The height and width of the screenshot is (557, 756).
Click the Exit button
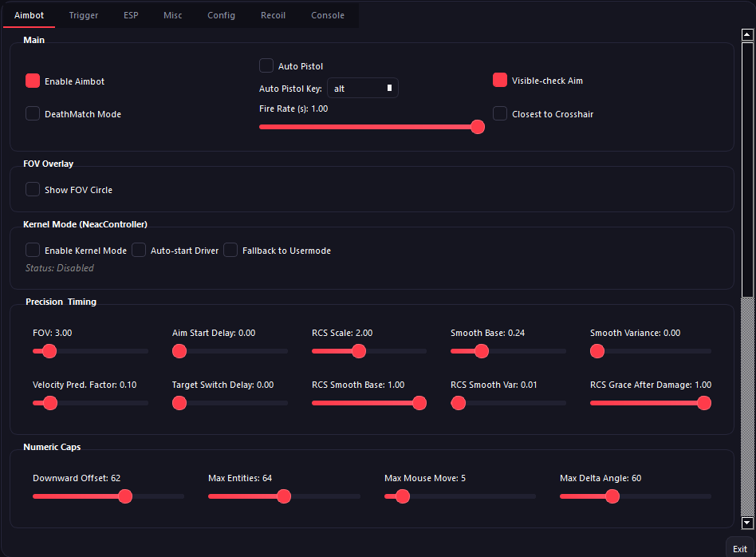coord(739,549)
